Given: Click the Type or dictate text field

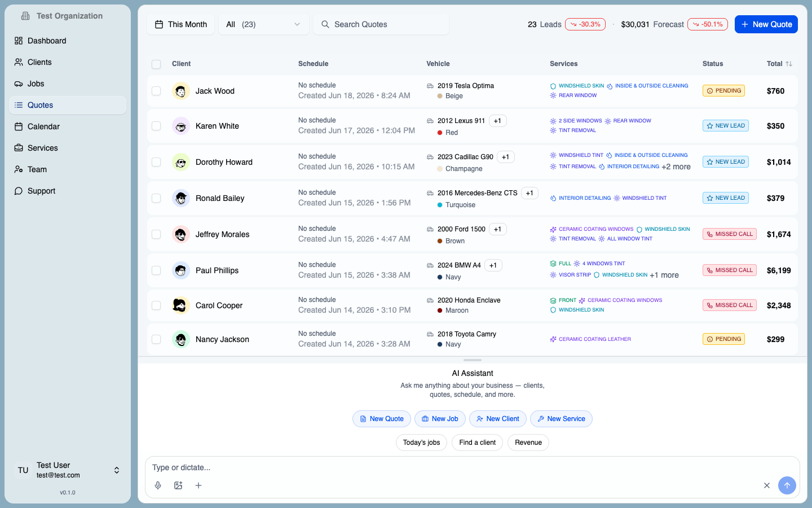Looking at the screenshot, I should pos(473,467).
